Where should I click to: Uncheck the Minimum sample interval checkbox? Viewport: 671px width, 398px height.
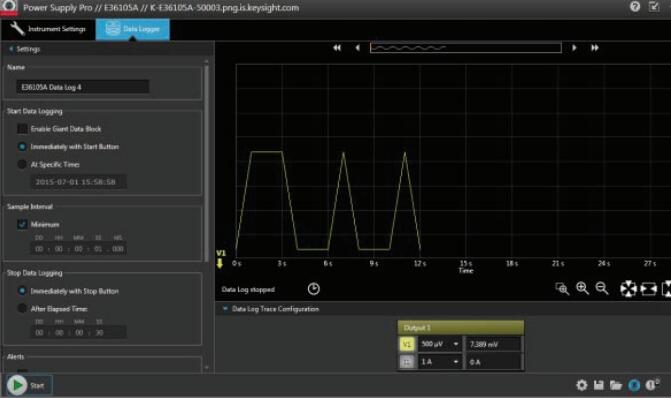22,224
